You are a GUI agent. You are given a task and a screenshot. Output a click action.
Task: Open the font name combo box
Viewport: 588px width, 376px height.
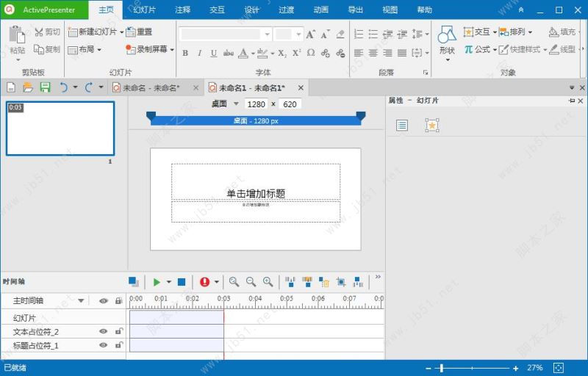(x=226, y=35)
